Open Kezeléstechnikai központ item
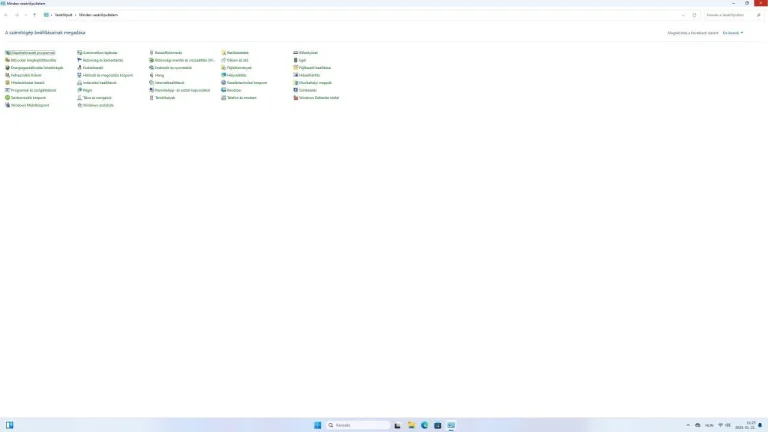 point(244,83)
